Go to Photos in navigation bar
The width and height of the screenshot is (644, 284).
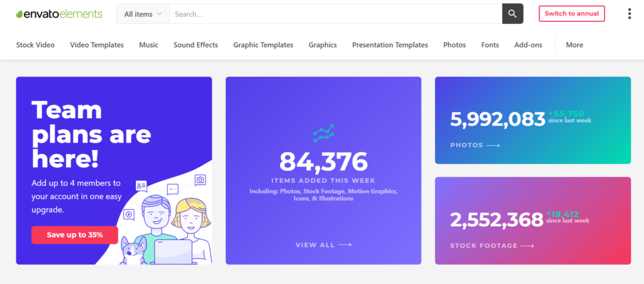point(455,45)
